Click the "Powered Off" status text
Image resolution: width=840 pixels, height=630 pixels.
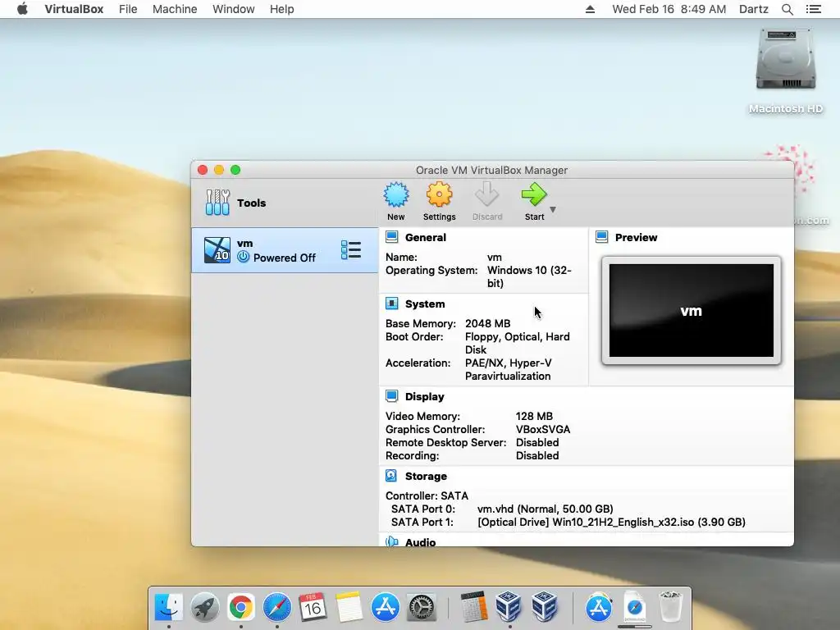coord(285,258)
